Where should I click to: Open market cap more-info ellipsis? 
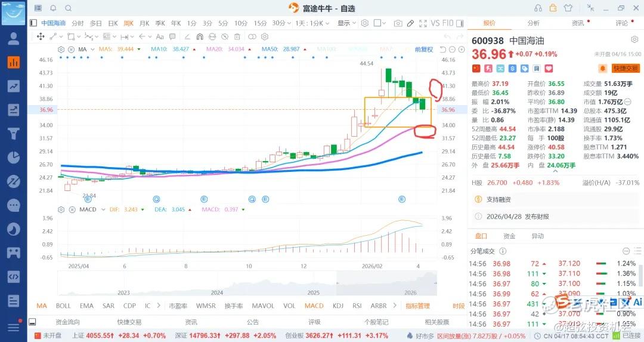[x=627, y=101]
